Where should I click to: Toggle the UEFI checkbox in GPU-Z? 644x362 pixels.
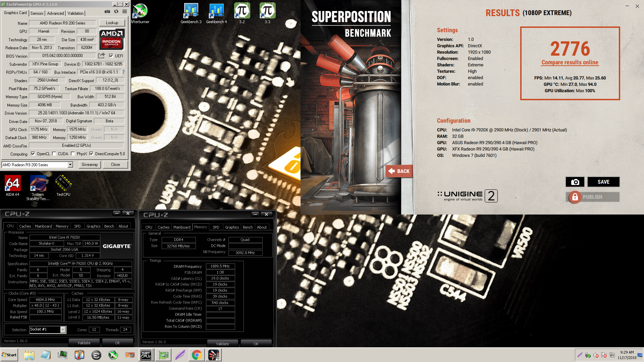pos(111,56)
